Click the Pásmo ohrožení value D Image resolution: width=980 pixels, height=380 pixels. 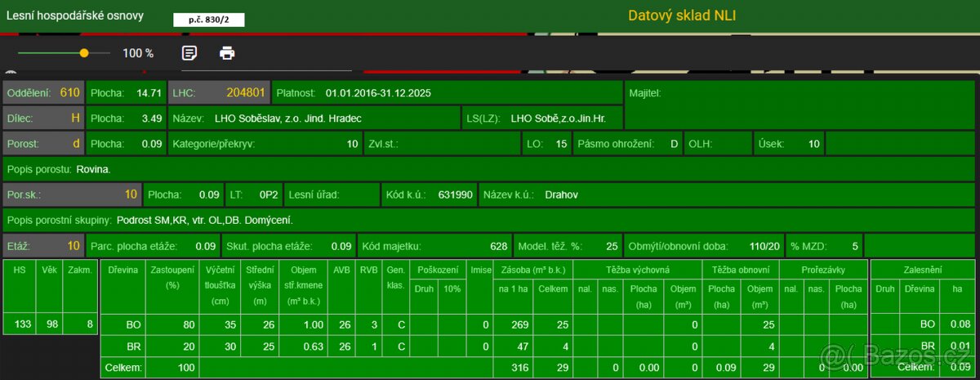click(x=675, y=144)
